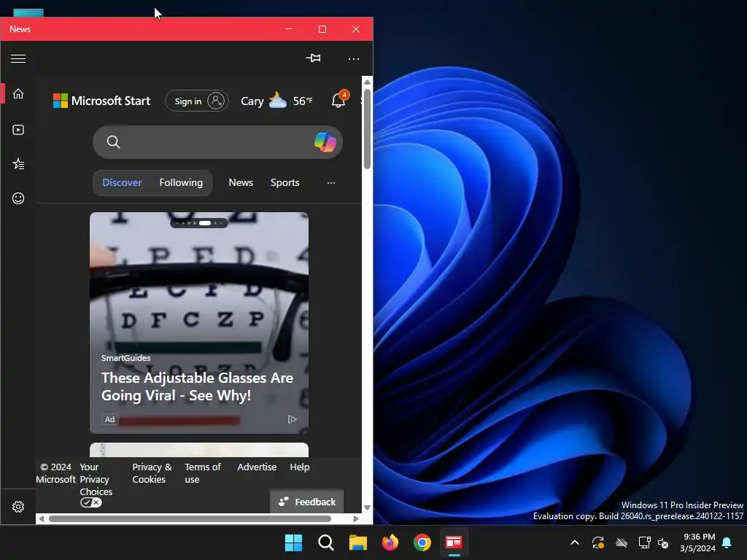Open notifications bell with 4 badge
The image size is (747, 560).
[x=340, y=99]
